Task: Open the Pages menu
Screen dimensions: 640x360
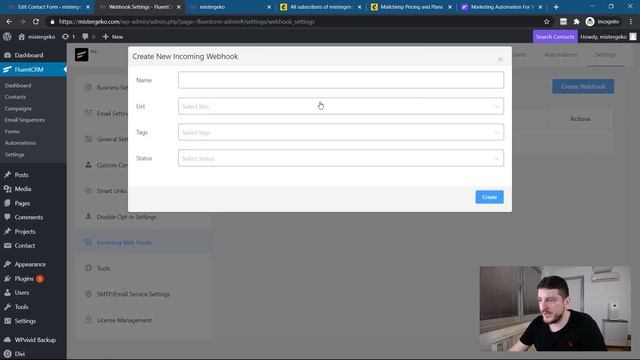Action: (22, 203)
